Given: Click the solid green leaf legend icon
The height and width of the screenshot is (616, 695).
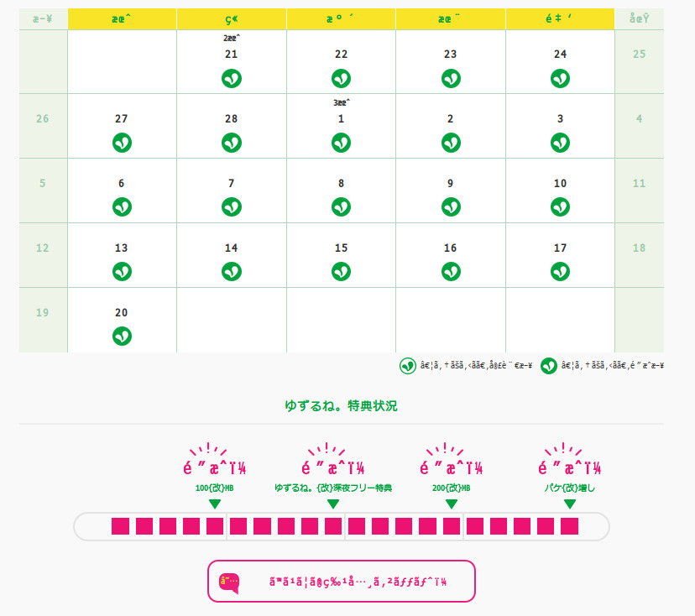Looking at the screenshot, I should [x=549, y=366].
